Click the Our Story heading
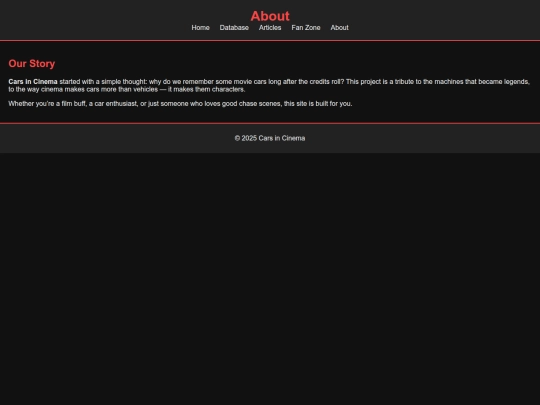The image size is (540, 405). [x=32, y=64]
